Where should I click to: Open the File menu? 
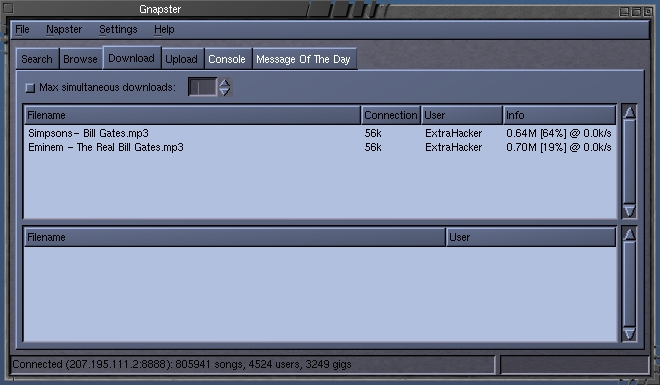(x=22, y=29)
